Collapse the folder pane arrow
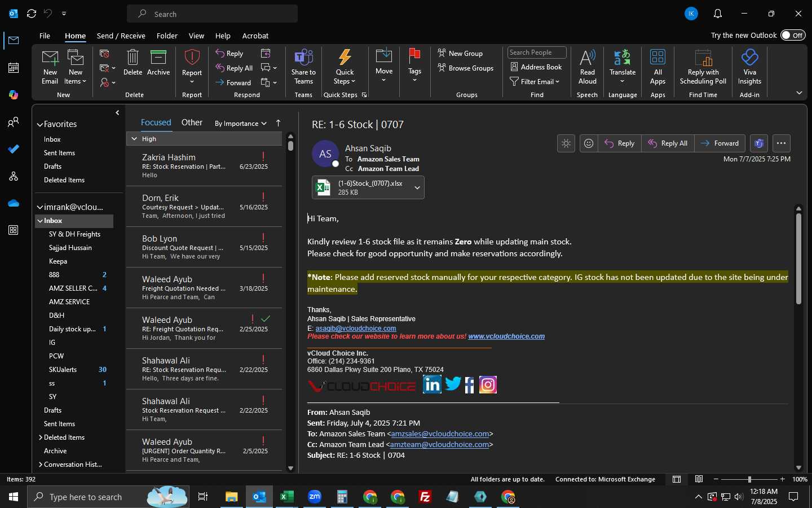Image resolution: width=812 pixels, height=508 pixels. [117, 113]
